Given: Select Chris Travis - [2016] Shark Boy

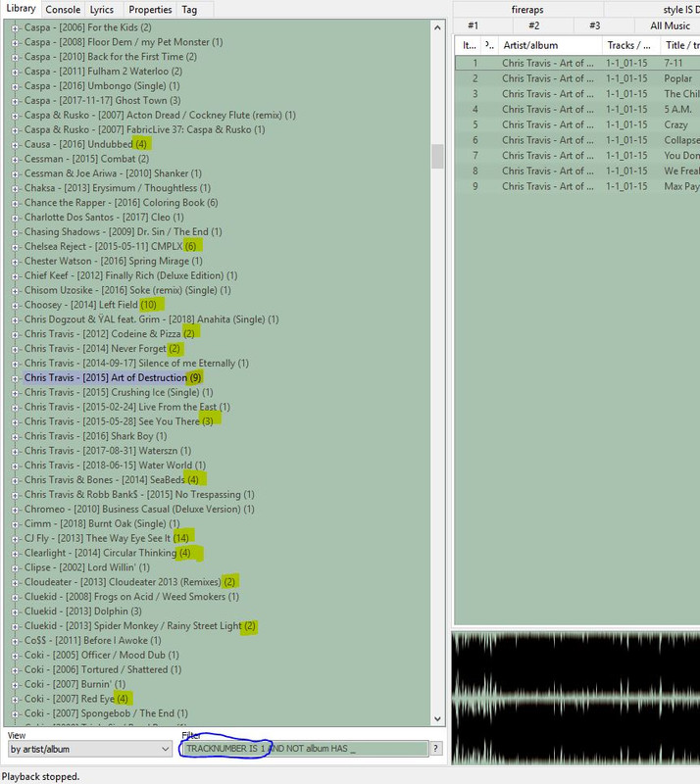Looking at the screenshot, I should click(x=95, y=436).
